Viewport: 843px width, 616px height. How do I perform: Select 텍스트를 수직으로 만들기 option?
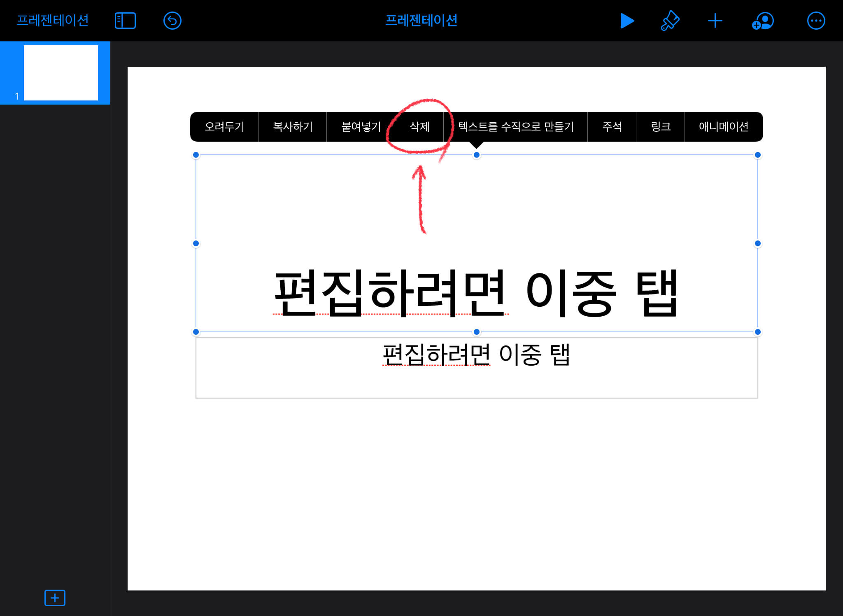click(516, 127)
